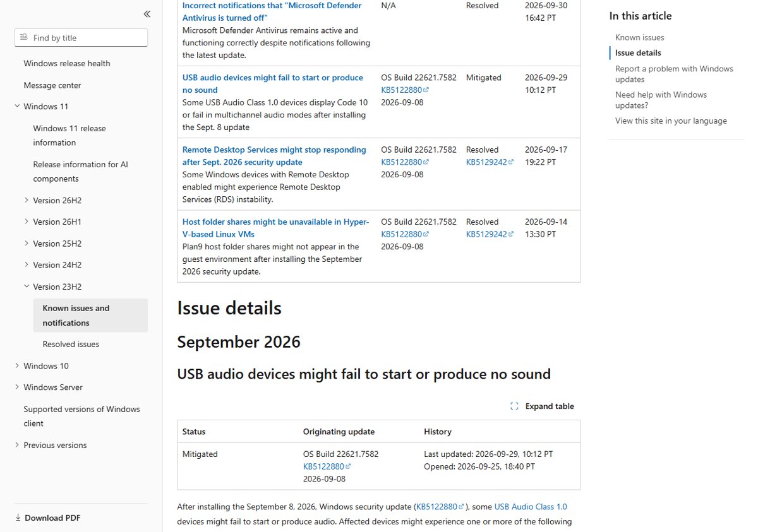Image resolution: width=758 pixels, height=532 pixels.
Task: Focus the Find by title search box
Action: [x=81, y=38]
